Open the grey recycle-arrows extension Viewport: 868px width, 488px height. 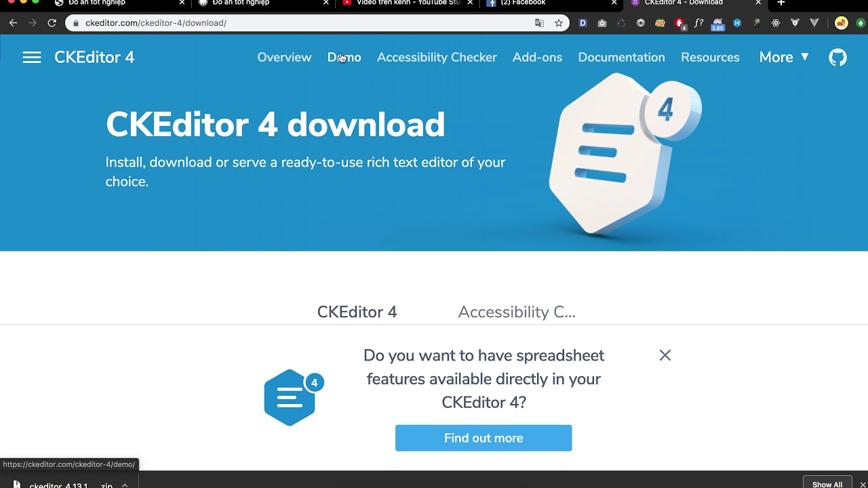pos(621,23)
